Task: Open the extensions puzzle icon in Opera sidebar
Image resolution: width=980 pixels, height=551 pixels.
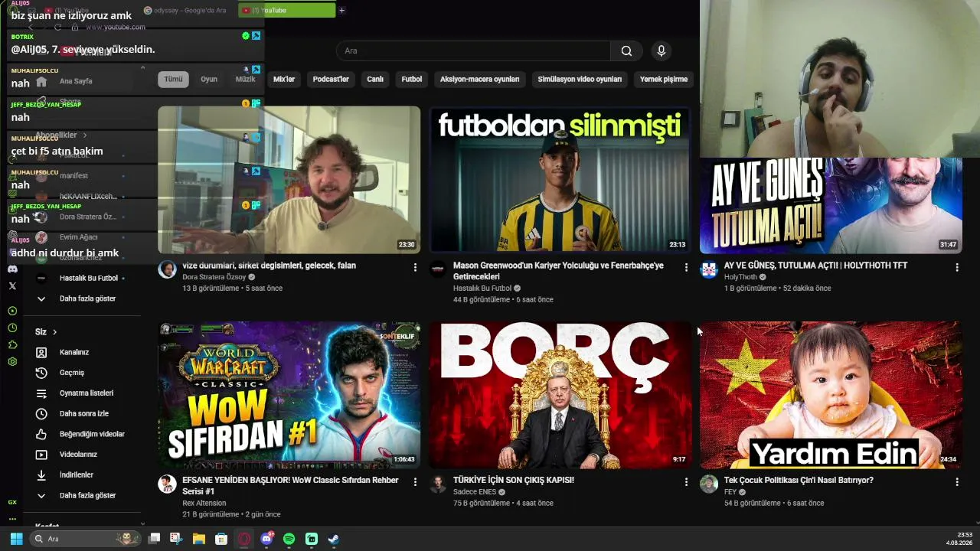Action: (12, 344)
